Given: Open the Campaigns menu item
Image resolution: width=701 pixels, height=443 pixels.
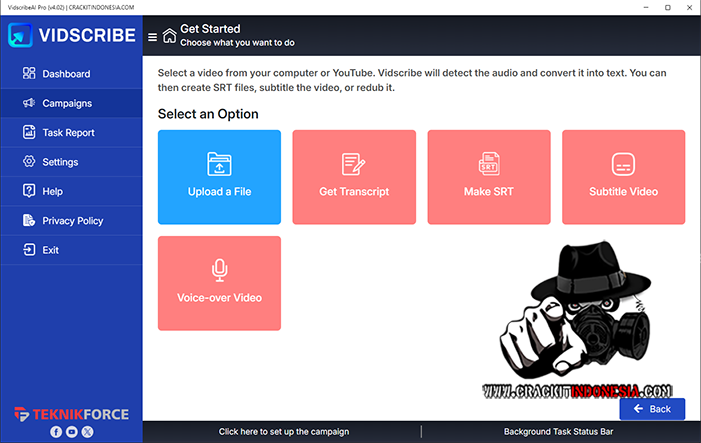Looking at the screenshot, I should click(72, 103).
